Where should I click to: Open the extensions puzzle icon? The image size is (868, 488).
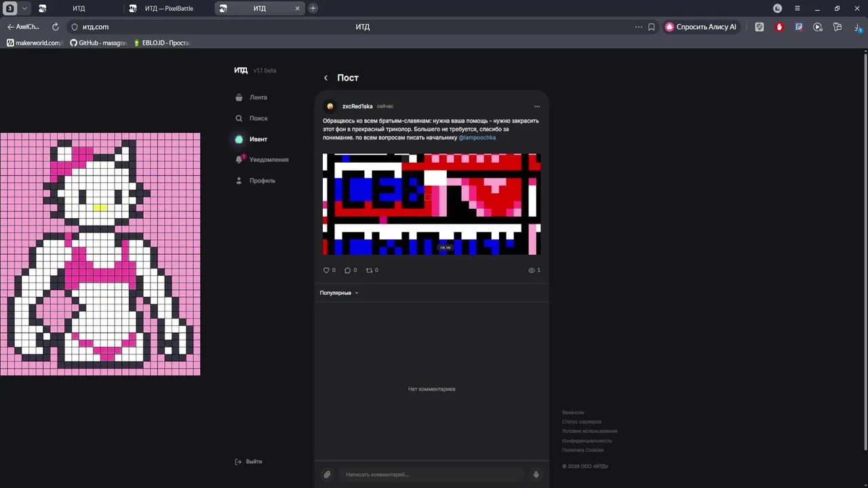tap(837, 27)
